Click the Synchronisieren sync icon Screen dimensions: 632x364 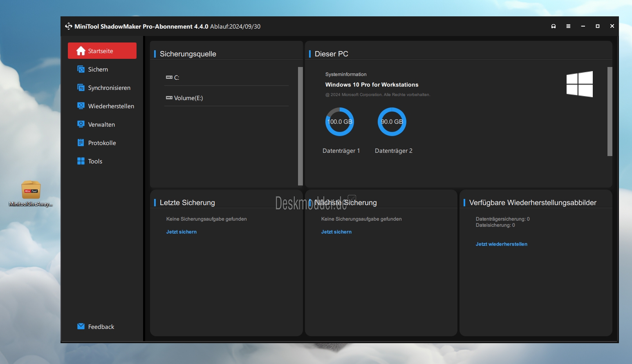click(81, 87)
